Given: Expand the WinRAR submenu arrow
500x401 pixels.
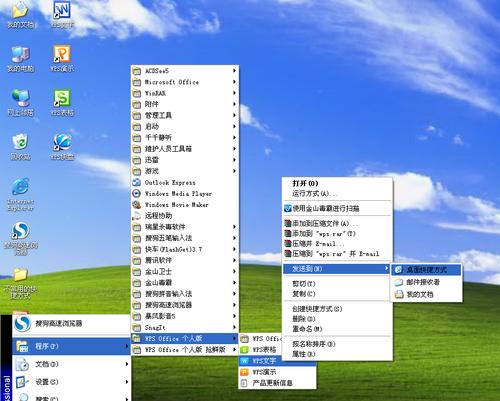Looking at the screenshot, I should coord(235,93).
